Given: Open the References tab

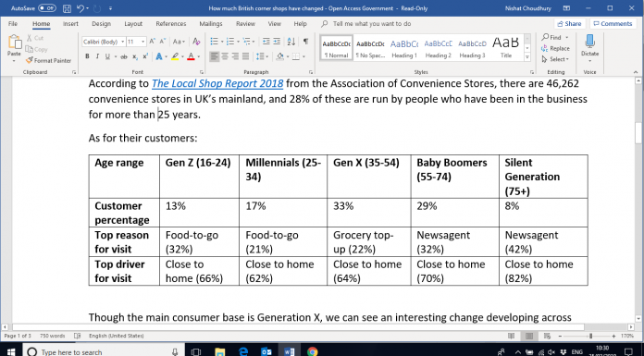Looking at the screenshot, I should [x=171, y=24].
